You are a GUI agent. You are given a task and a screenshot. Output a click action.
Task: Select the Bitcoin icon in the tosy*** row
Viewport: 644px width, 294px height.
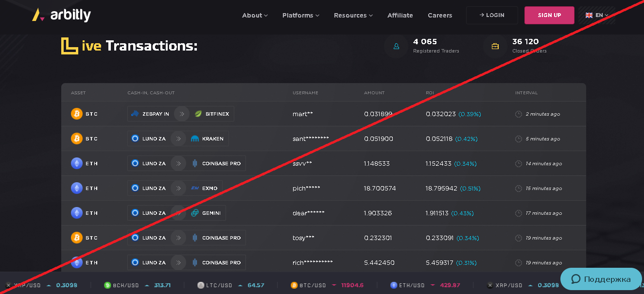[77, 238]
